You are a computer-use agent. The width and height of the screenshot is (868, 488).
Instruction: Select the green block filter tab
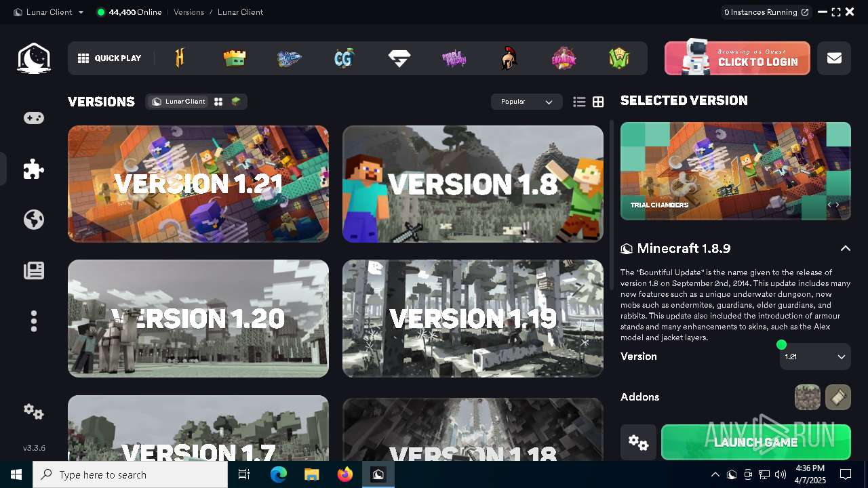[236, 102]
